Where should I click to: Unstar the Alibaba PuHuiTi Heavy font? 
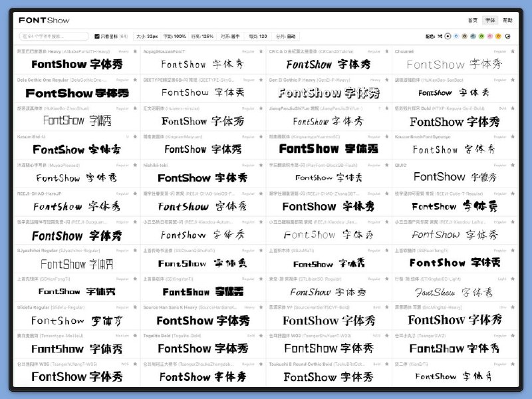tap(135, 52)
